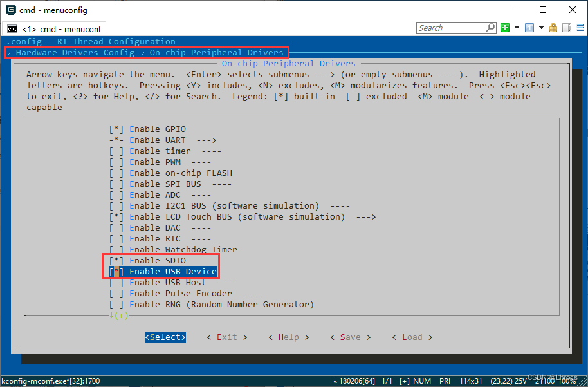Click the < Save > button
Viewport: 588px width, 387px height.
(350, 337)
